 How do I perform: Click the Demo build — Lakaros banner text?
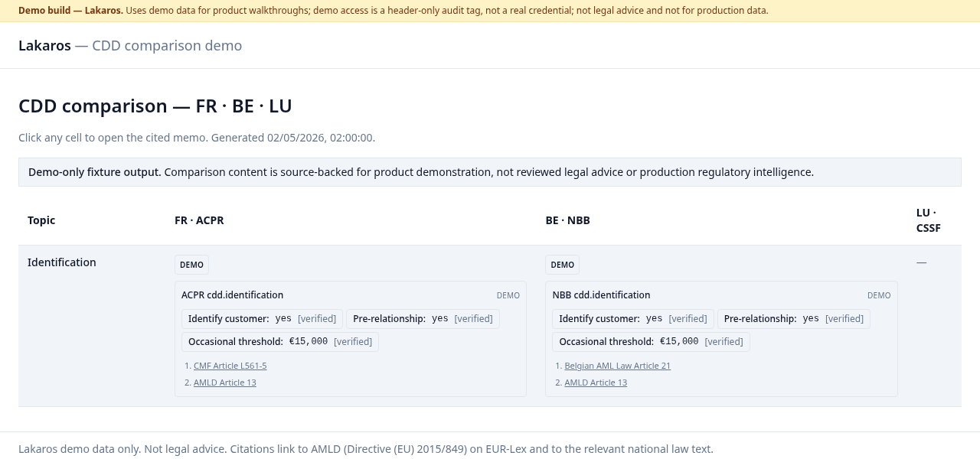394,11
